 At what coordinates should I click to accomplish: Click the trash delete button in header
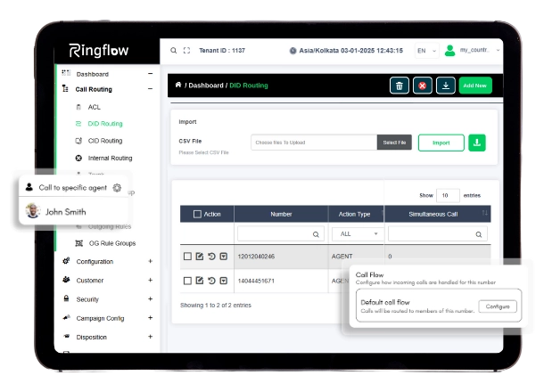tap(400, 86)
